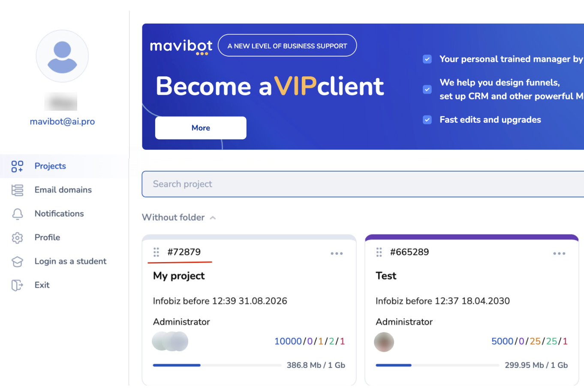584x392 pixels.
Task: Open three-dot menu for Test project
Action: 559,253
